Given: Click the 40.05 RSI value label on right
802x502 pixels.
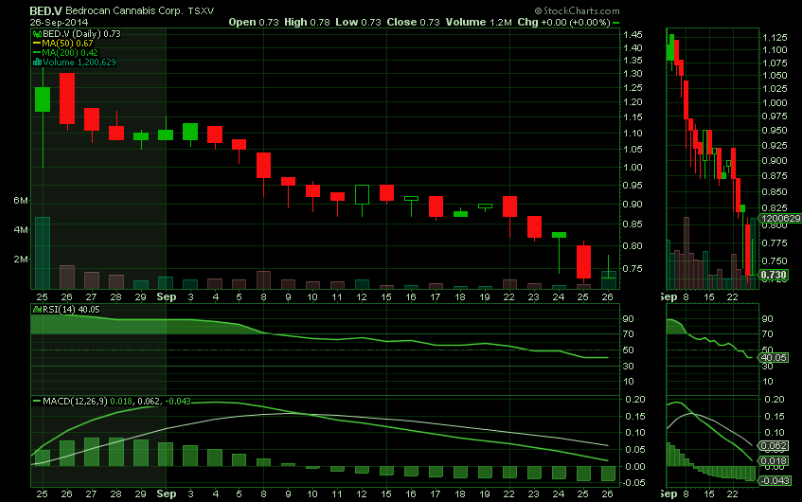Looking at the screenshot, I should pos(776,356).
